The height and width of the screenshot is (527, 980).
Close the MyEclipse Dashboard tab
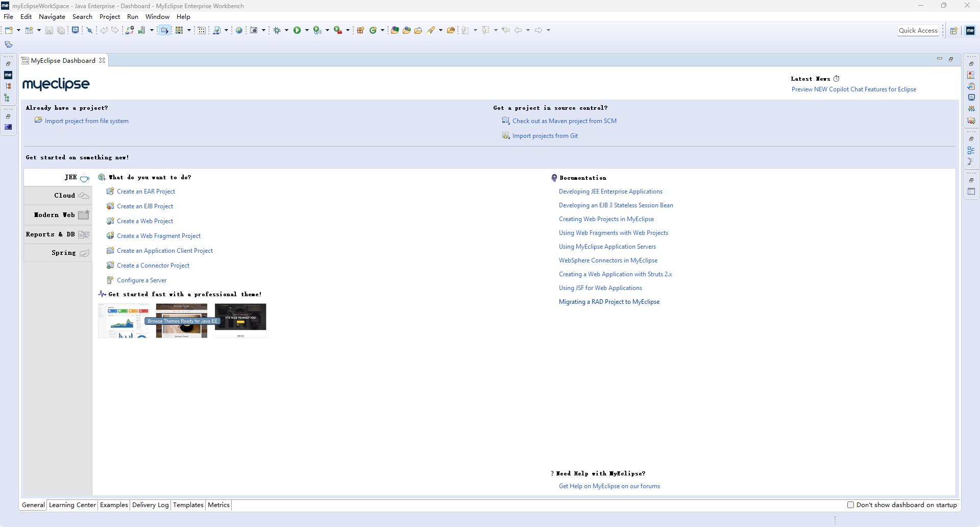coord(102,60)
